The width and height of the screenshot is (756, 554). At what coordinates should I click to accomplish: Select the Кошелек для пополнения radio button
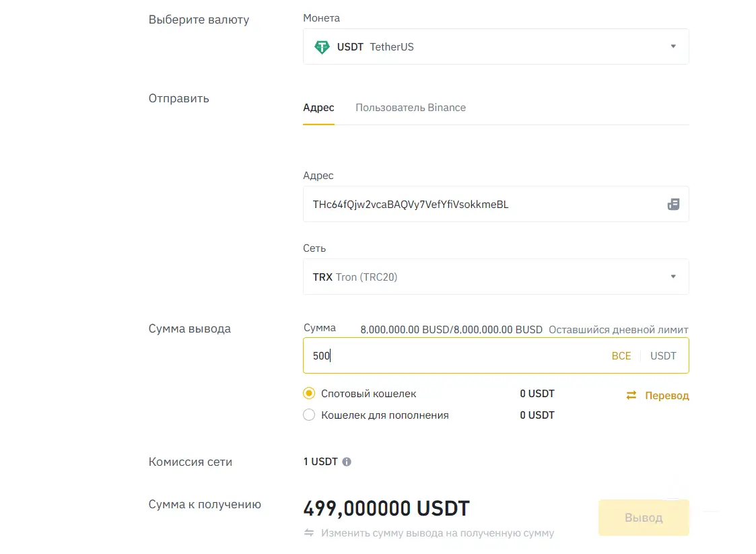[309, 415]
